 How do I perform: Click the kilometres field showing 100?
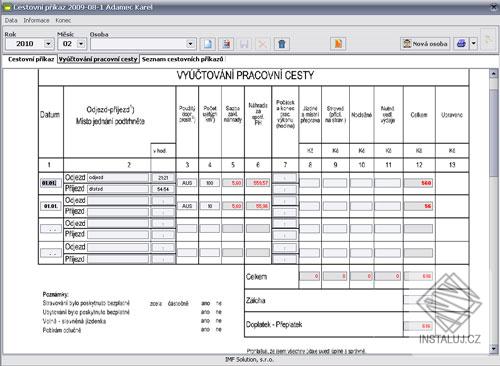[x=210, y=183]
